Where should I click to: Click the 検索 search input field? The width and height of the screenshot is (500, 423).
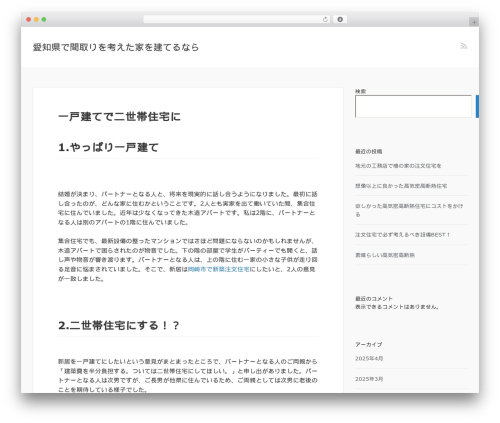point(413,106)
